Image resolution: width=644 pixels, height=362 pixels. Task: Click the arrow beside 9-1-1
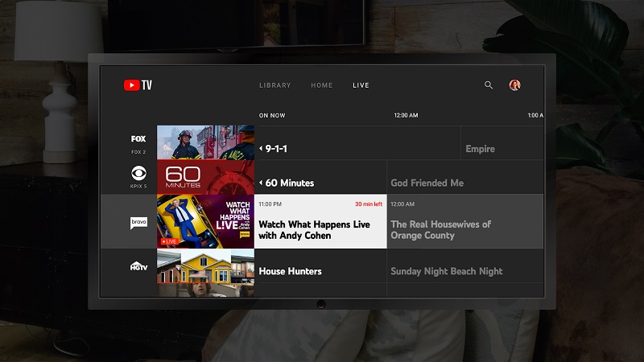pos(261,149)
